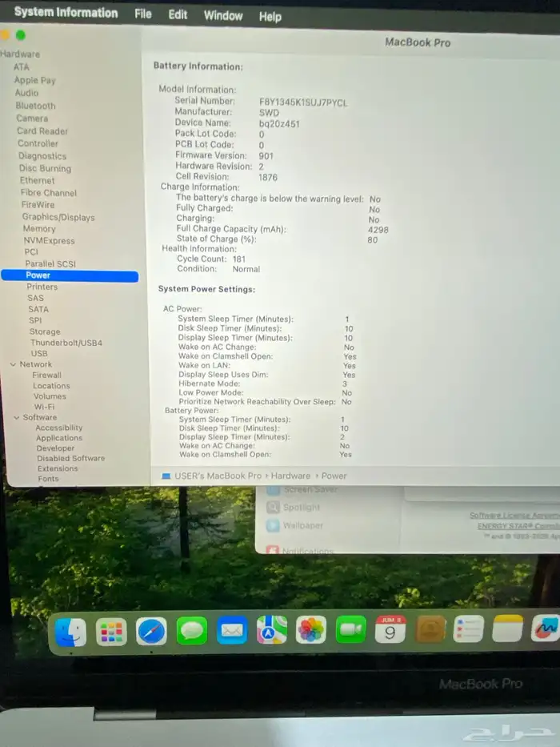This screenshot has width=560, height=747.
Task: Select USB in the sidebar
Action: click(39, 354)
